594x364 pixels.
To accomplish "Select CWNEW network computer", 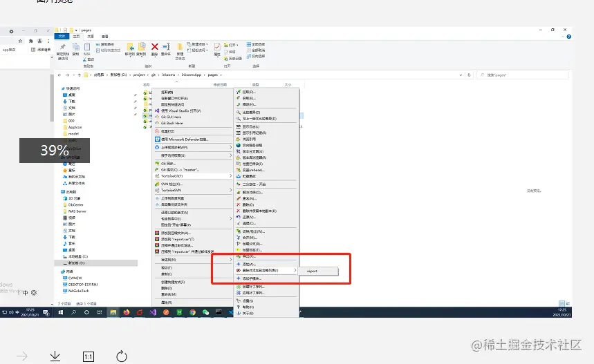I will point(73,278).
